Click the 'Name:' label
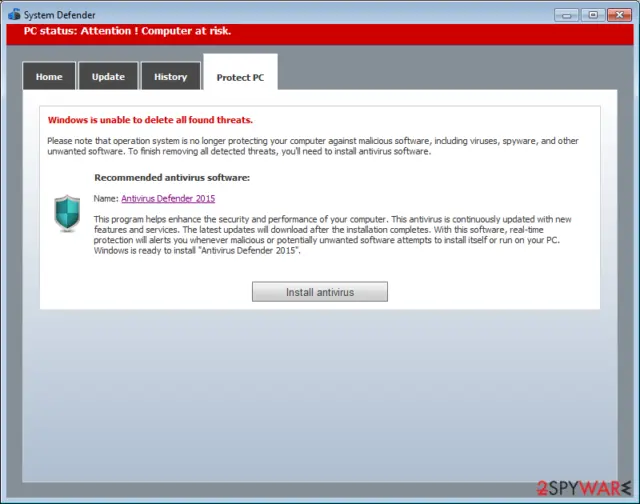 coord(106,199)
